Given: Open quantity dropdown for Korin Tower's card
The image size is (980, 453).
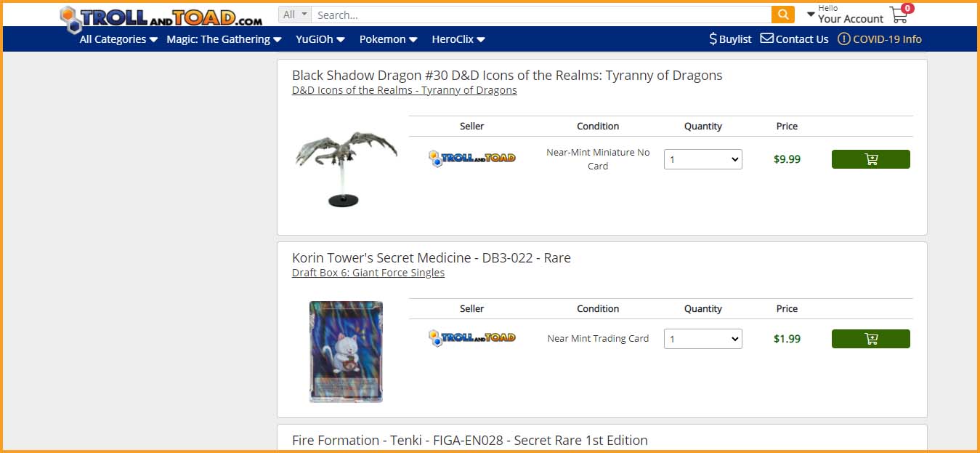Looking at the screenshot, I should tap(702, 339).
